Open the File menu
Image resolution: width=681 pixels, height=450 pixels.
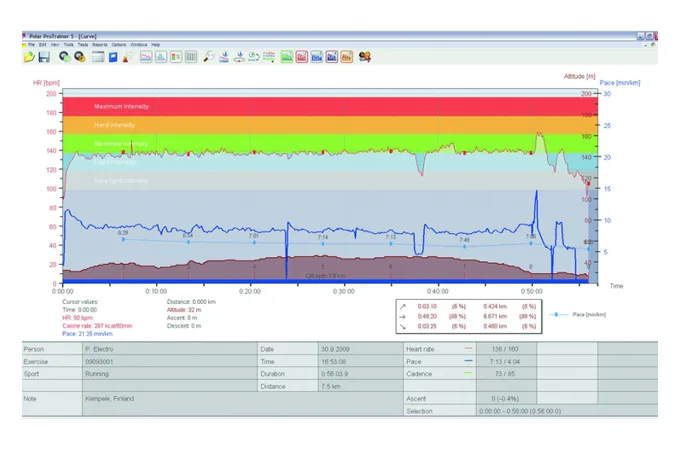point(32,45)
